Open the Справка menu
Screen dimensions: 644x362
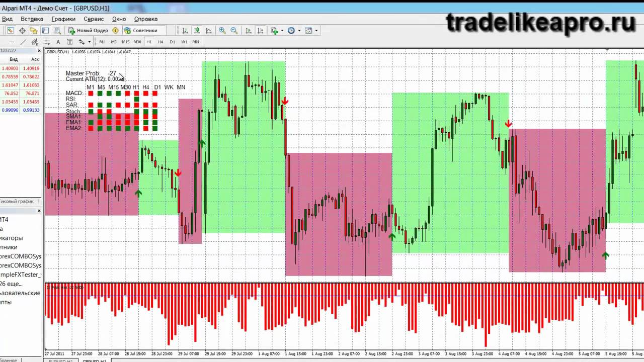146,19
